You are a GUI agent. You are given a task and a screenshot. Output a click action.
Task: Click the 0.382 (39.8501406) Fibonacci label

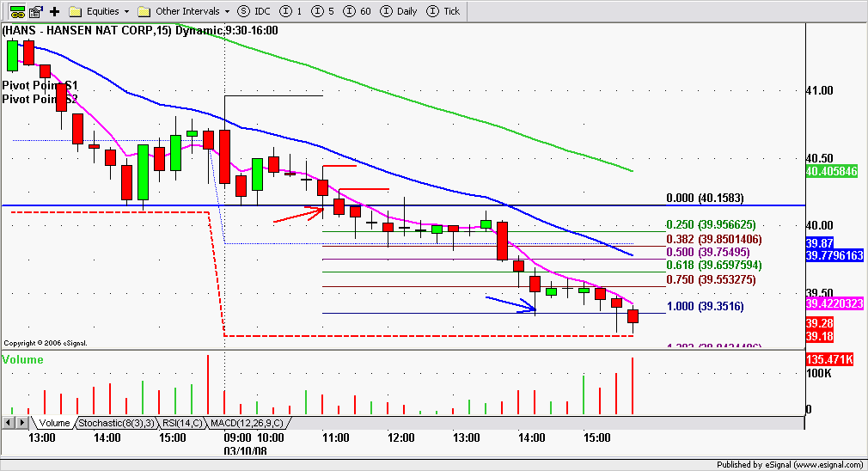[x=713, y=239]
